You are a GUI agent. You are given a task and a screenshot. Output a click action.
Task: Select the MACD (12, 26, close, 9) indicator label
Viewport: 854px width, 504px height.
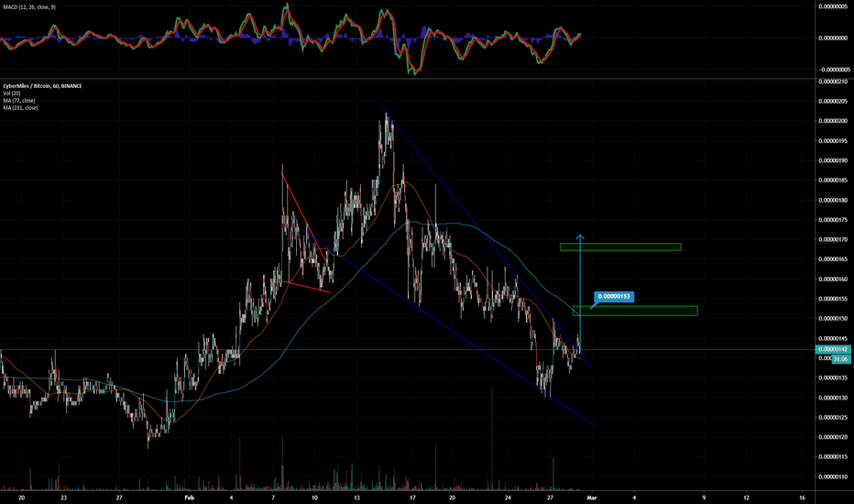point(29,7)
